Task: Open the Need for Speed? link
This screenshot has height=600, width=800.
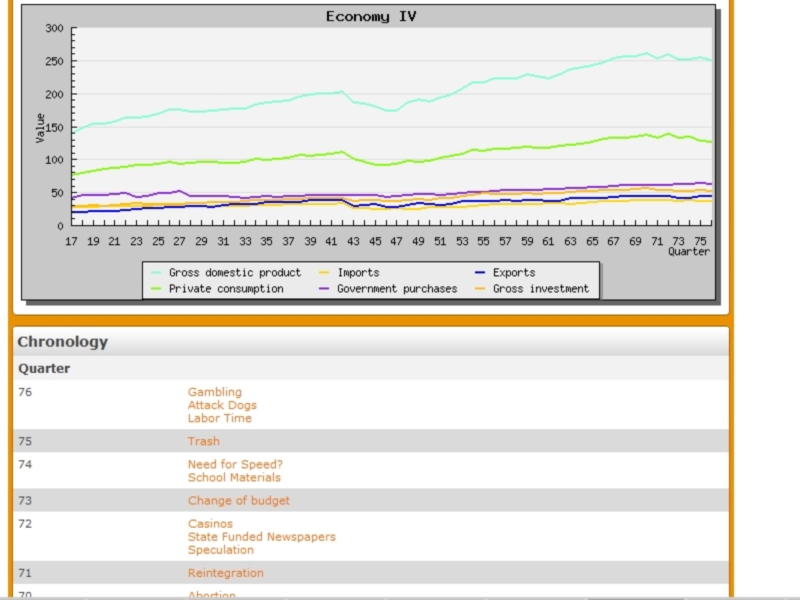Action: coord(235,464)
